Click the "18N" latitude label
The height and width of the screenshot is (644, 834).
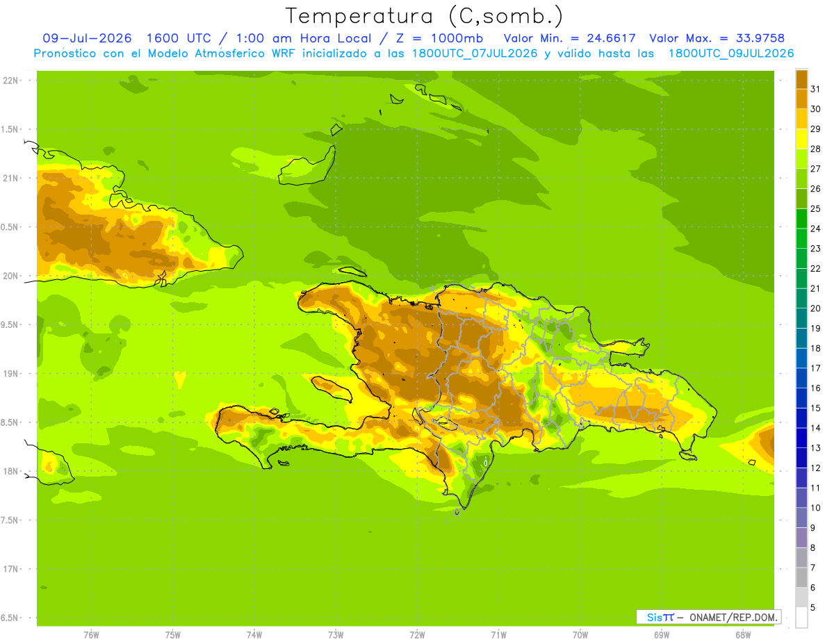tap(10, 471)
